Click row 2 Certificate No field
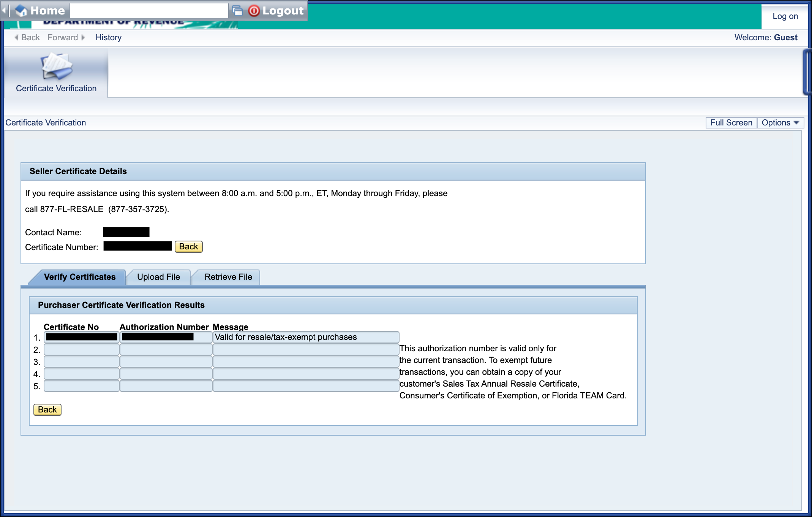Screen dimensions: 812x517 (x=82, y=349)
